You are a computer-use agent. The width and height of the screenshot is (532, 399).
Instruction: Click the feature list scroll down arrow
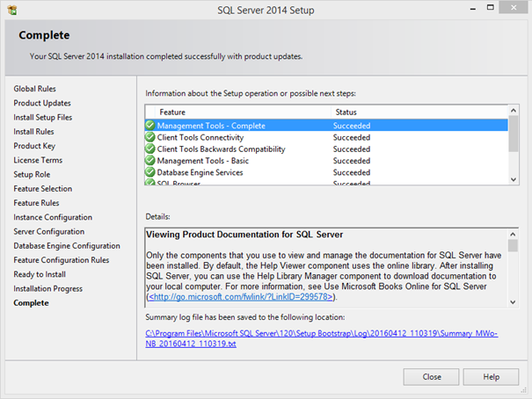(x=514, y=179)
